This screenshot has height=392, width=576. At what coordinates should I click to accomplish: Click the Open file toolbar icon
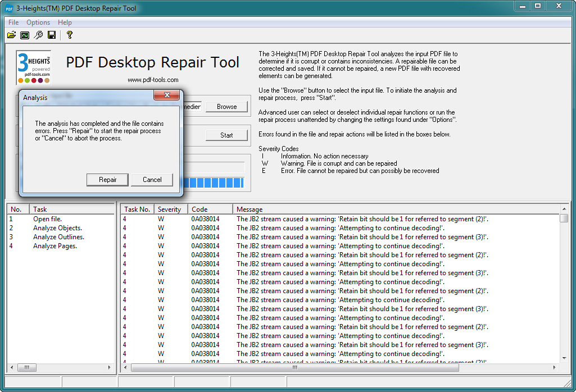point(11,35)
